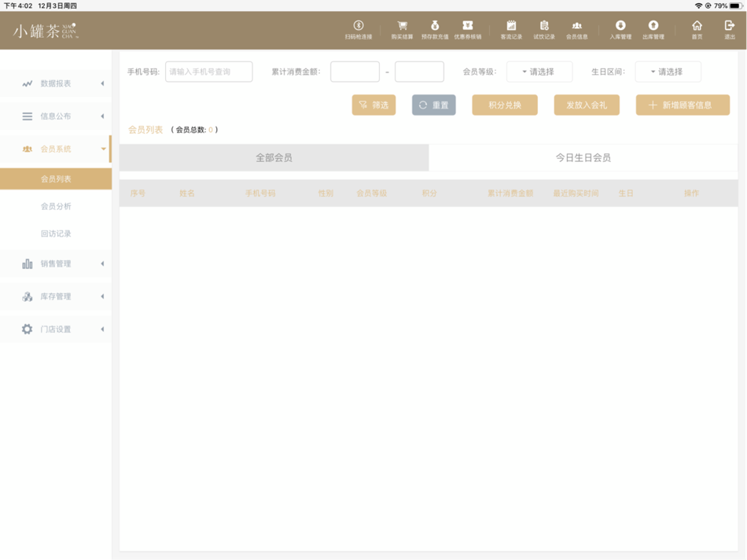Switch to the 全部会员 tab
The image size is (747, 560).
(274, 158)
